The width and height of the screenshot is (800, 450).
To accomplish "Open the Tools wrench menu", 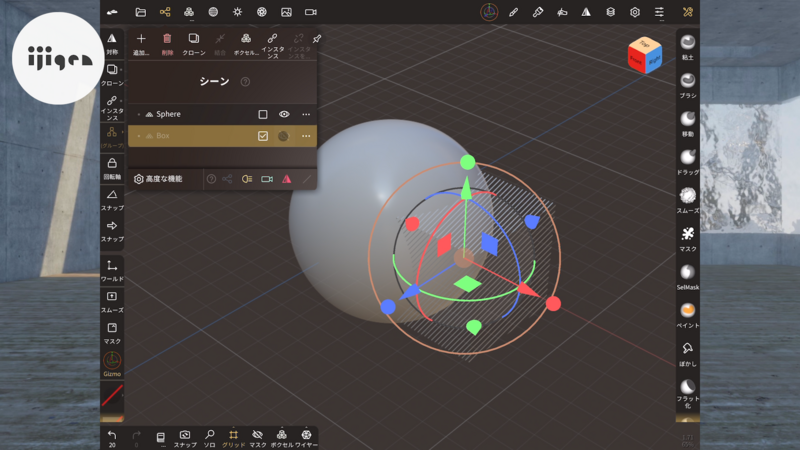I will [x=688, y=12].
